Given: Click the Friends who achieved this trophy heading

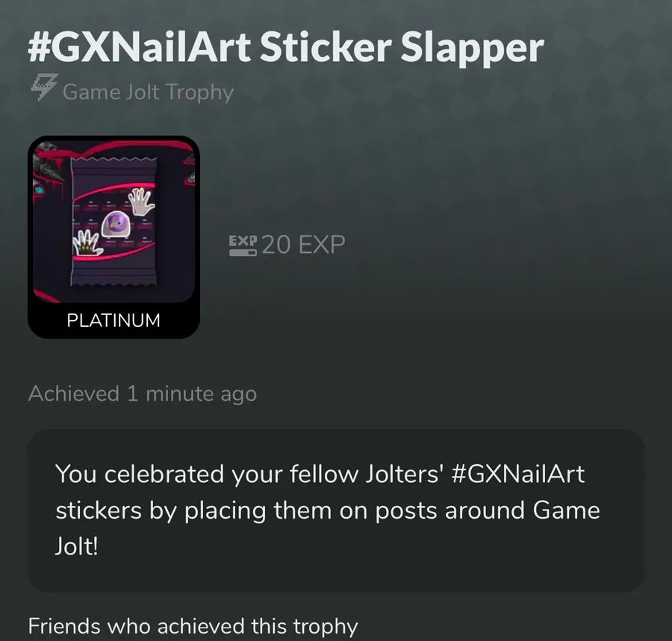Looking at the screenshot, I should pyautogui.click(x=193, y=626).
